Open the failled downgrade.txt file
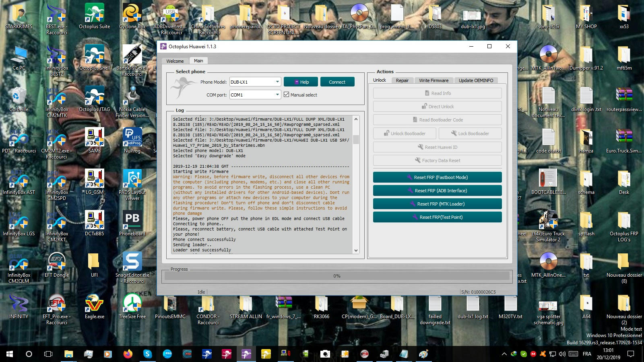644x362 pixels. (435, 309)
